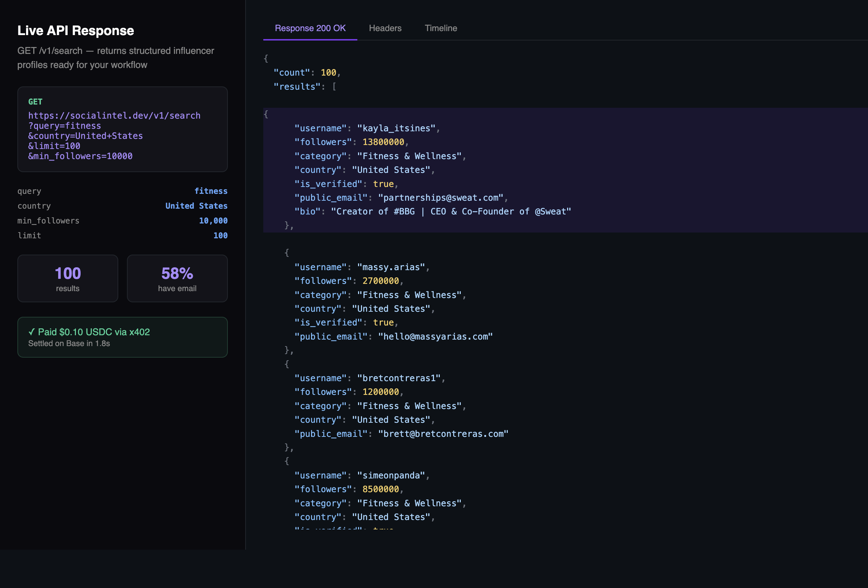Click the hello@massyarias.com email address

[435, 336]
